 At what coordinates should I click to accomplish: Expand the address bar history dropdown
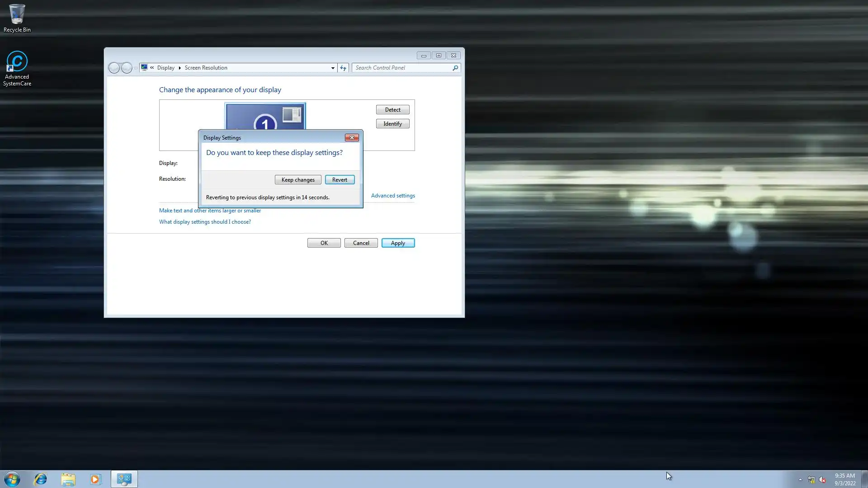tap(333, 68)
